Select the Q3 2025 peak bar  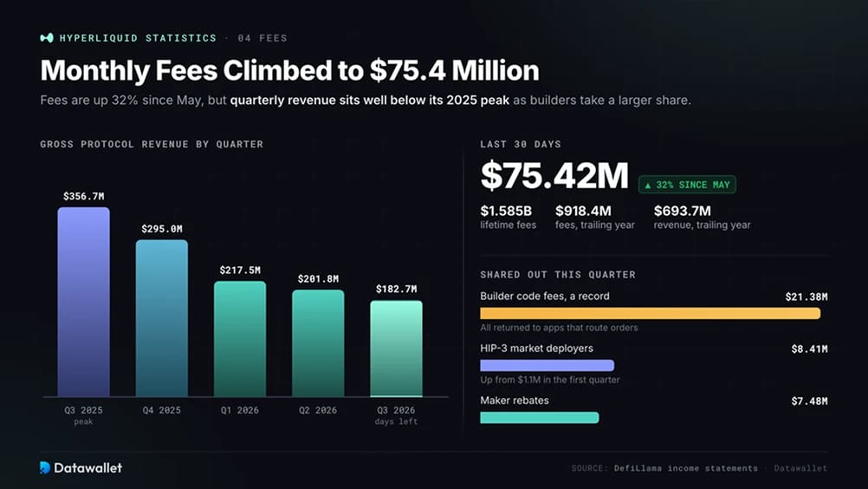(83, 302)
